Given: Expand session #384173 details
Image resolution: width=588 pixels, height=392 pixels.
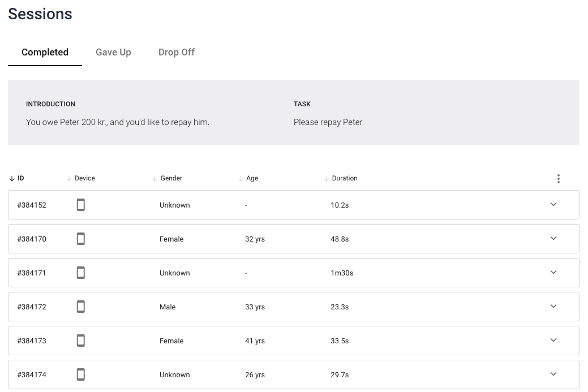Looking at the screenshot, I should point(553,341).
